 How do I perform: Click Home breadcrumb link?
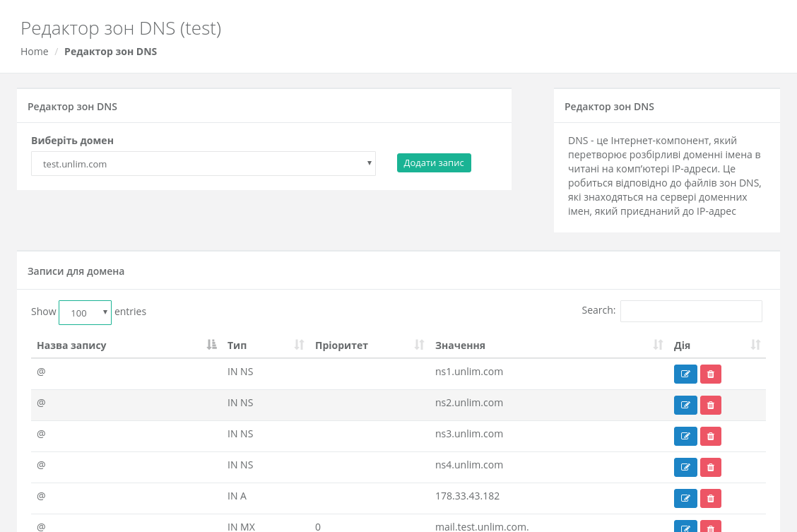tap(34, 52)
